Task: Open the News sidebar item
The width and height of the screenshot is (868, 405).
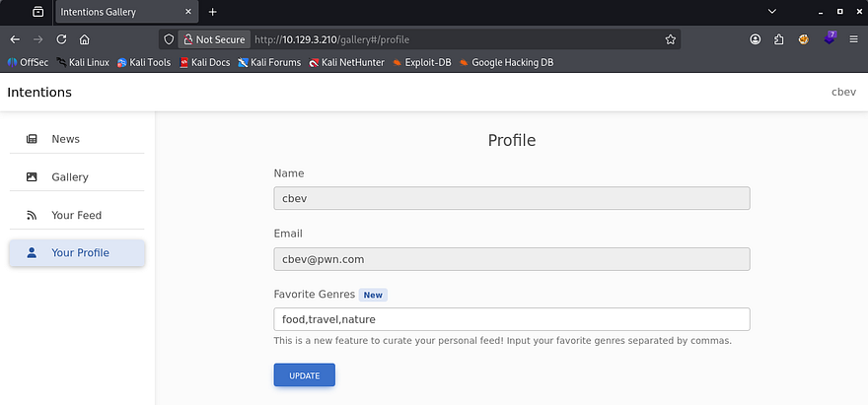Action: (65, 139)
